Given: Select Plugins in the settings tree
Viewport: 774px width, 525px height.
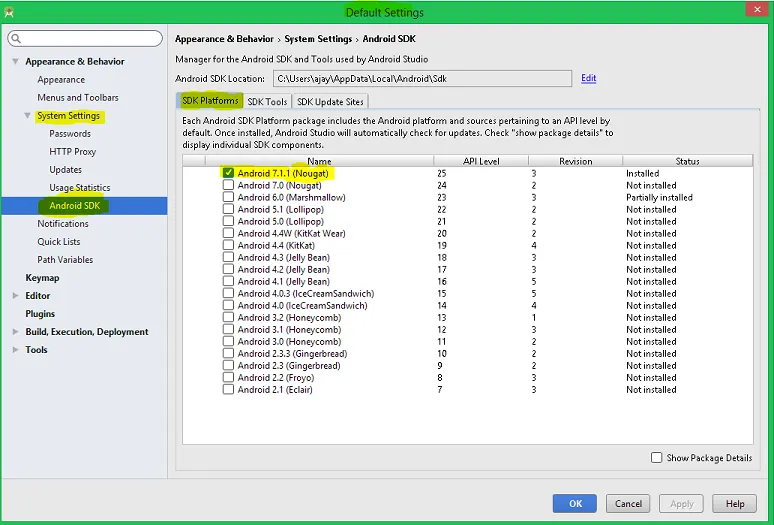Looking at the screenshot, I should coord(40,314).
